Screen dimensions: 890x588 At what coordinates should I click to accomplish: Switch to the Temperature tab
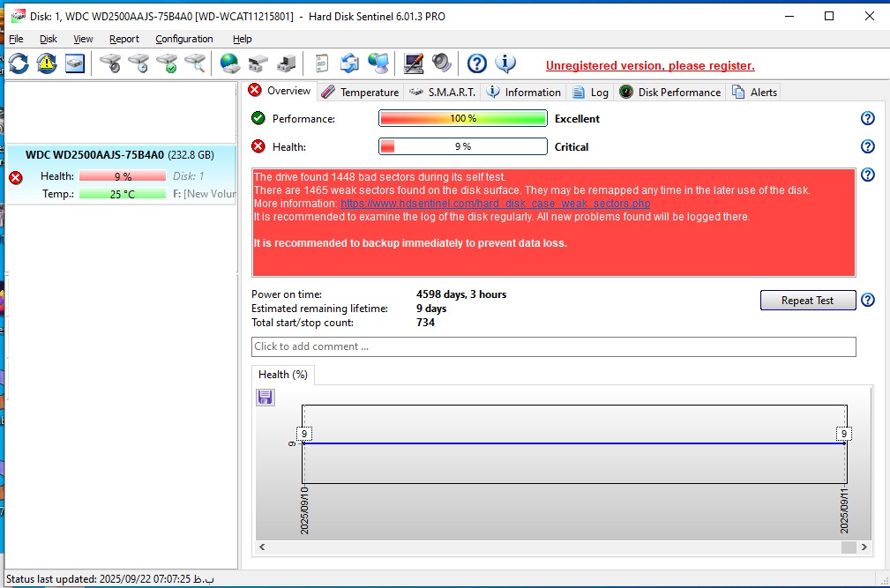360,92
